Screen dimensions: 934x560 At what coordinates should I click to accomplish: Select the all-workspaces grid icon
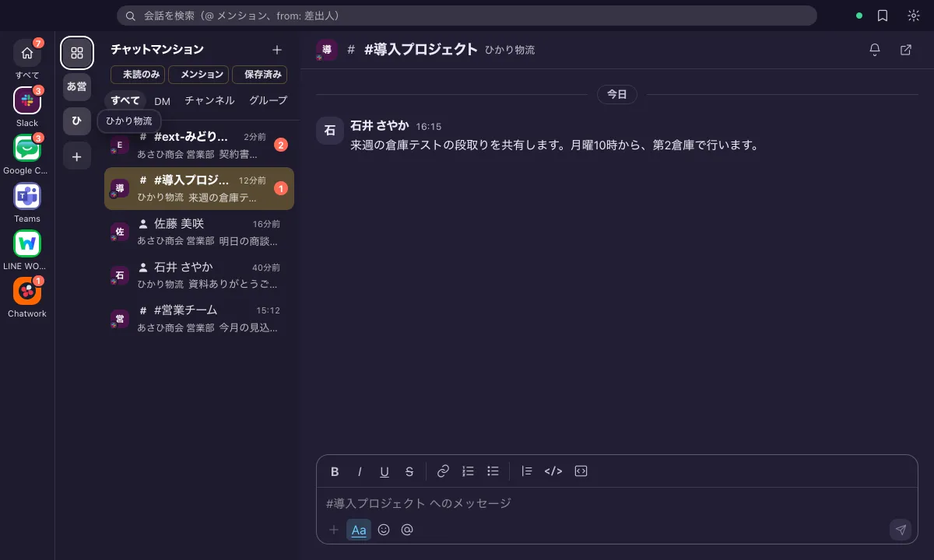[77, 53]
